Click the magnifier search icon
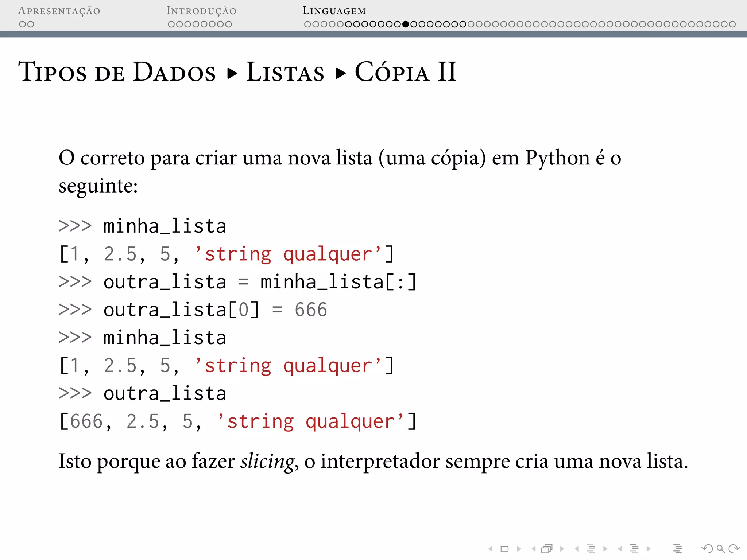 click(x=720, y=549)
